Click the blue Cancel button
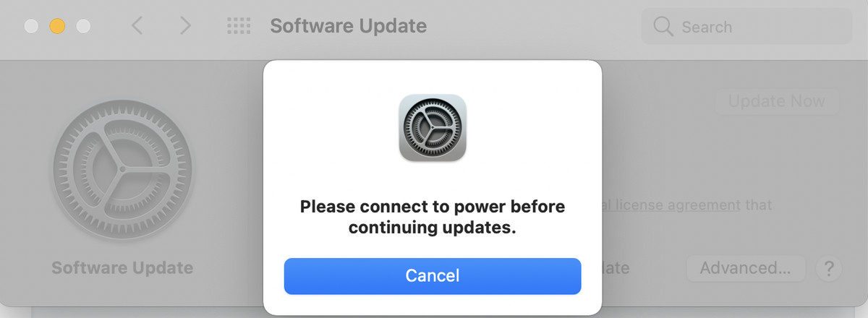This screenshot has height=318, width=868. [433, 276]
